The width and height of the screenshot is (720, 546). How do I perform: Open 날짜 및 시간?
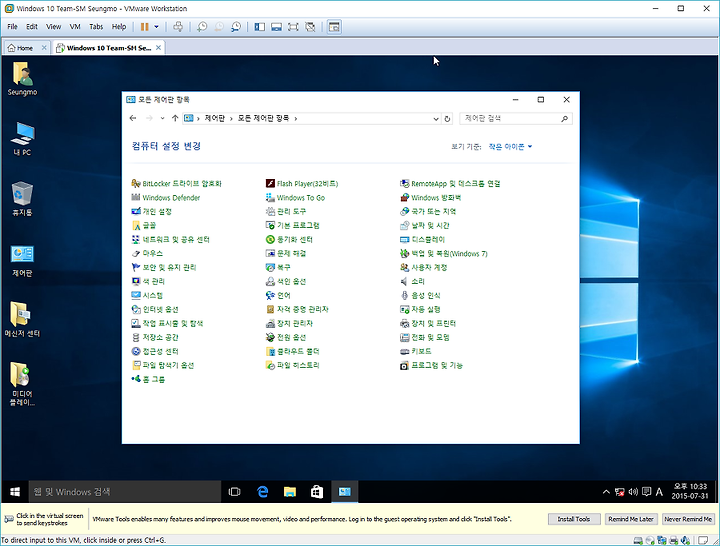click(x=424, y=225)
